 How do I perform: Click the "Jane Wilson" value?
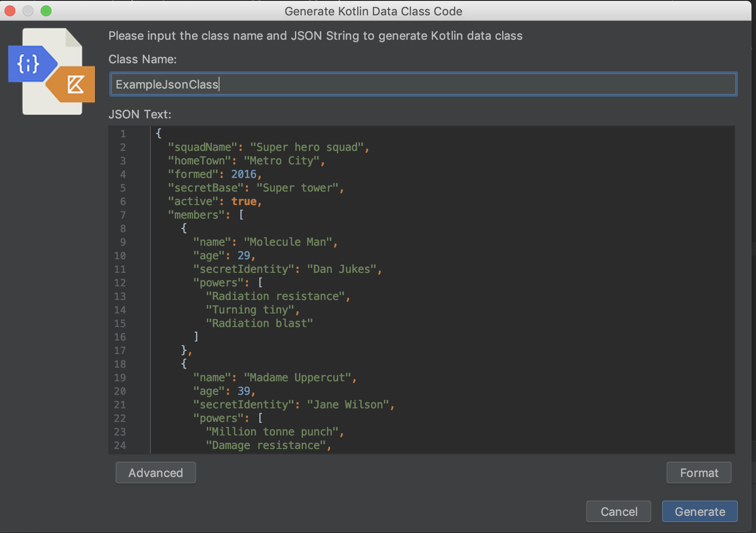348,405
